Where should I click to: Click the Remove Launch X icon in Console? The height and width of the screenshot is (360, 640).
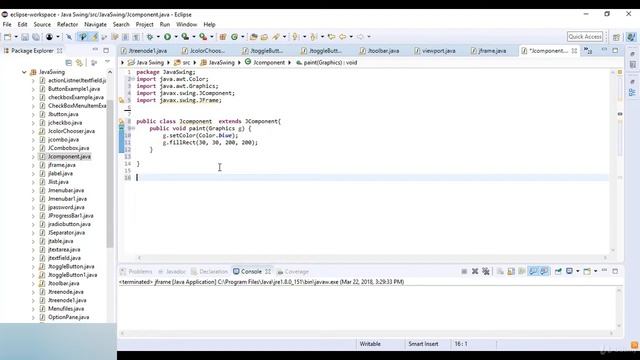(475, 271)
